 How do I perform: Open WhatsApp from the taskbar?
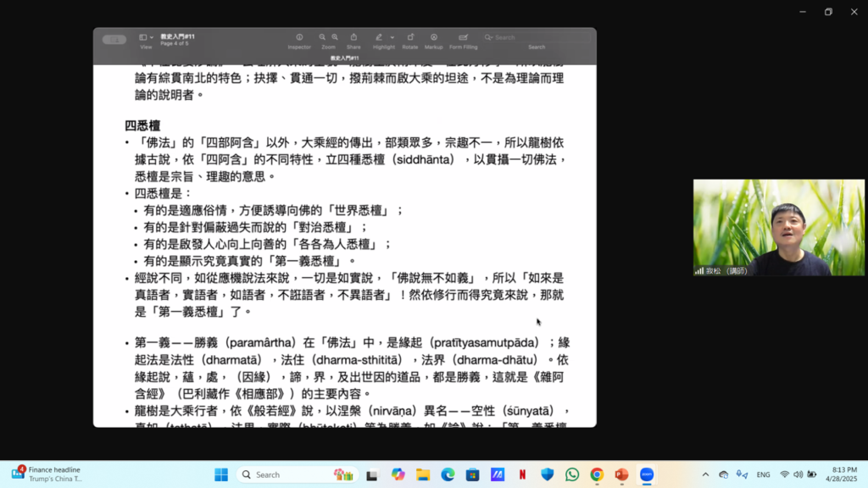click(572, 474)
